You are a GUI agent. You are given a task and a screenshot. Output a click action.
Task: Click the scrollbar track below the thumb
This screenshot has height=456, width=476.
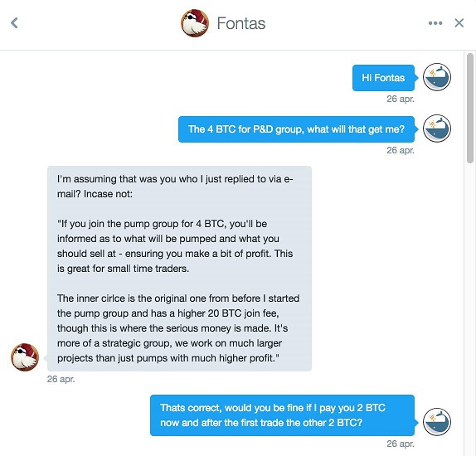(470, 310)
